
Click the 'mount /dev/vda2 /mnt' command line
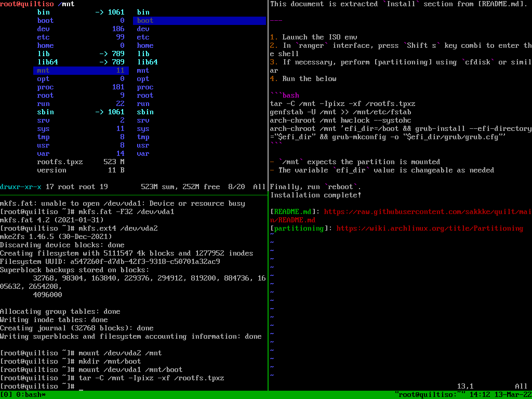click(x=81, y=353)
